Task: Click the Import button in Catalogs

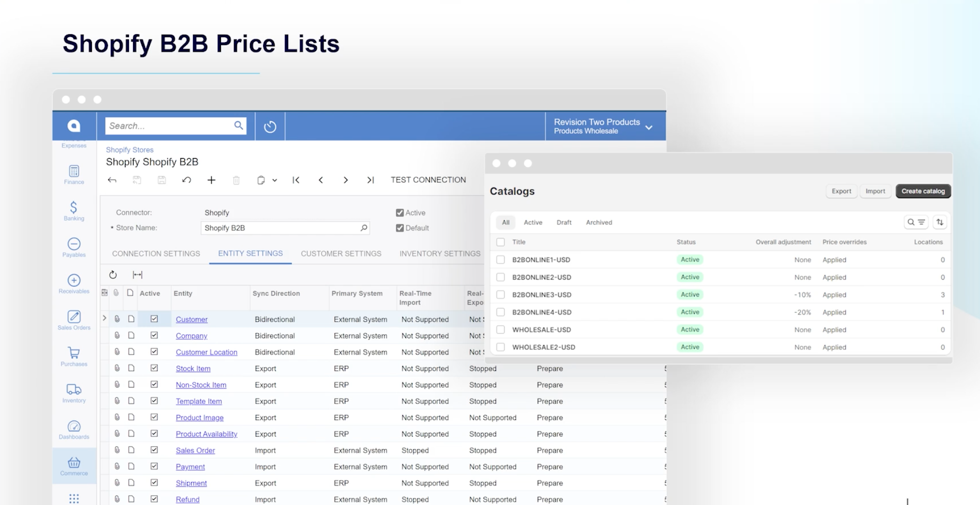Action: point(876,191)
